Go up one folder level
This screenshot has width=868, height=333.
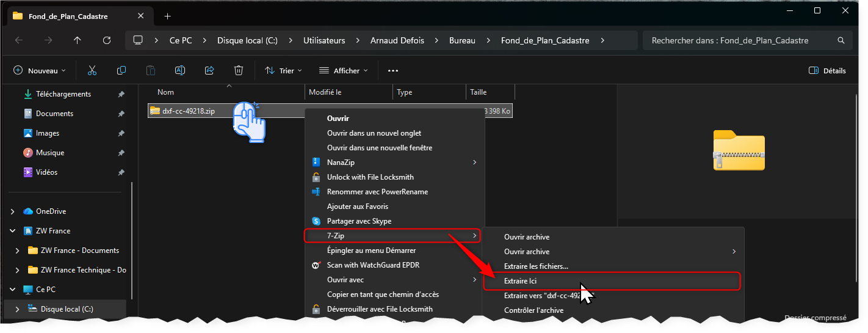coord(77,40)
